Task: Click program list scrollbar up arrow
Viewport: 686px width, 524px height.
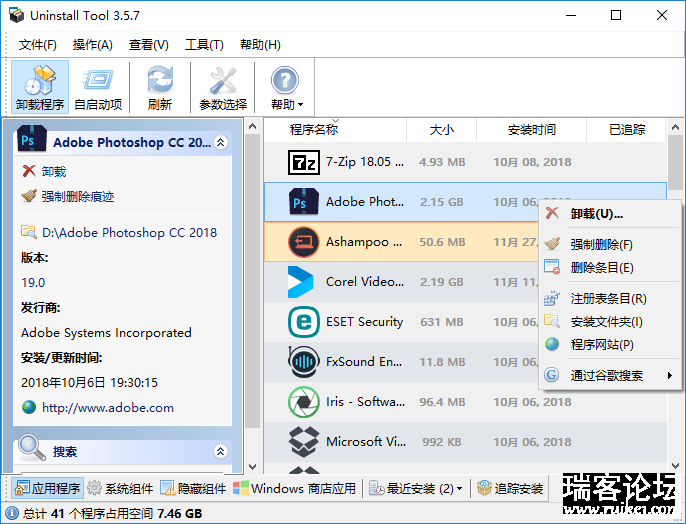Action: coord(675,126)
